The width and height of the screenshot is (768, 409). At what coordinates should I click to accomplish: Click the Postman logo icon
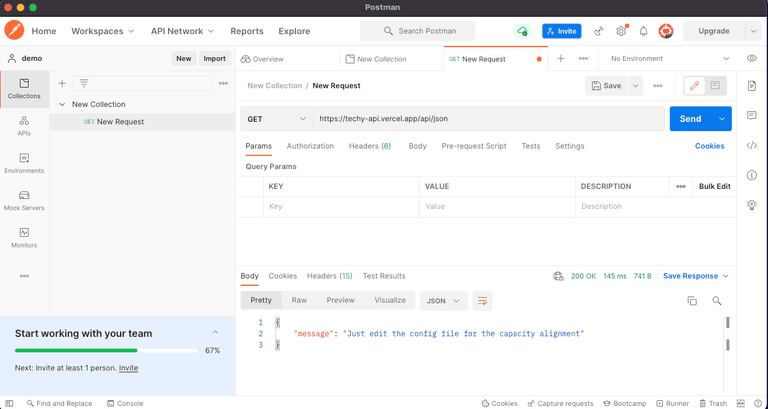14,30
